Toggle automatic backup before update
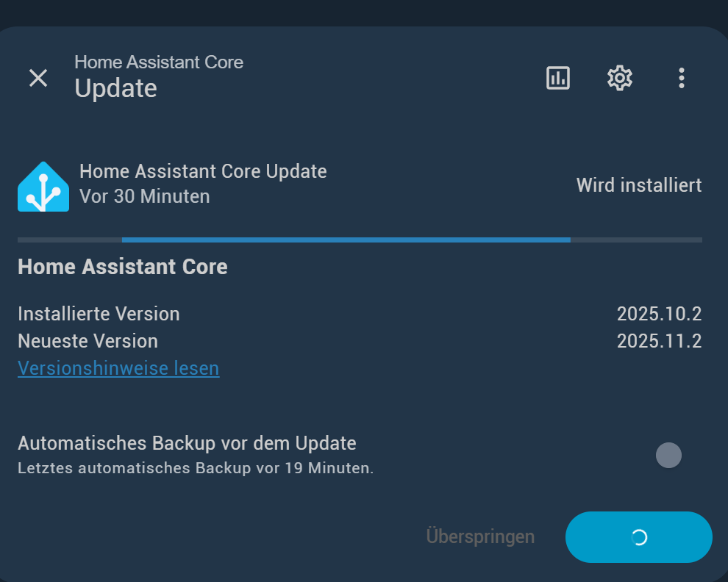 pyautogui.click(x=668, y=456)
